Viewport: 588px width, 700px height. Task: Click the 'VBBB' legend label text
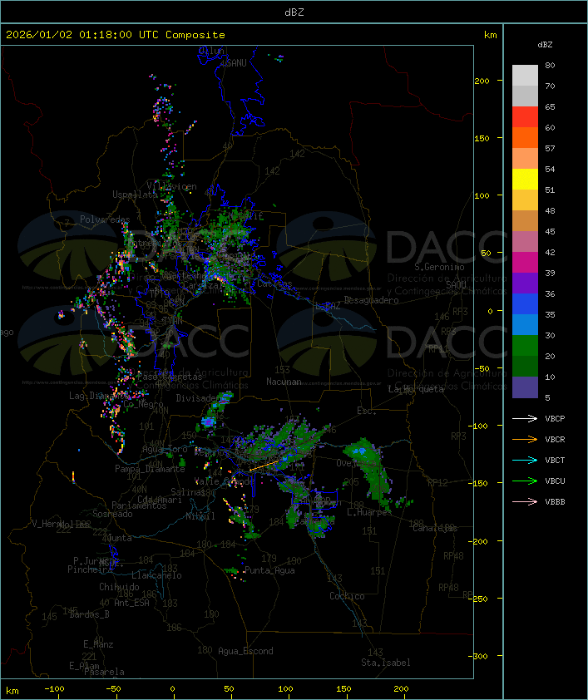(555, 502)
